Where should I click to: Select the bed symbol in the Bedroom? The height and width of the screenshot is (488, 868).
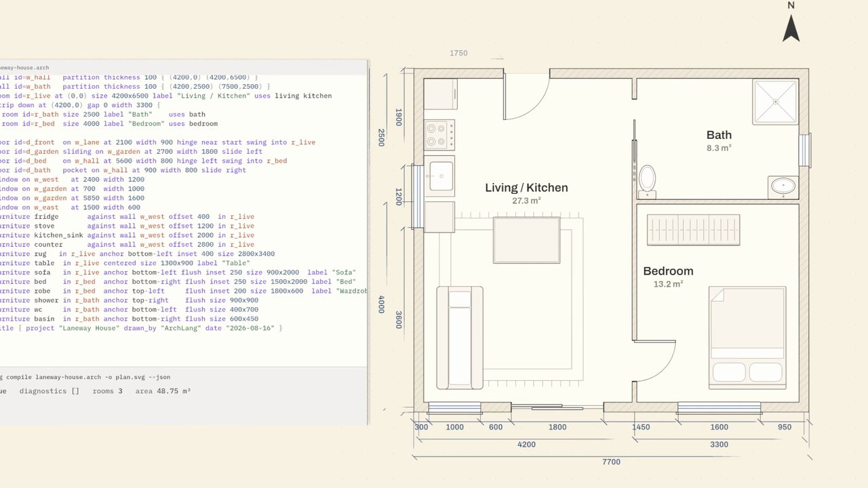[747, 338]
